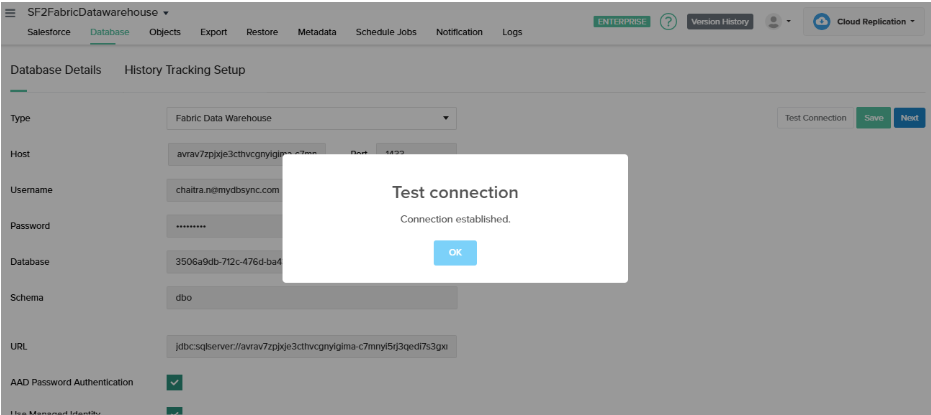
Task: Go to the Objects tab
Action: (165, 32)
